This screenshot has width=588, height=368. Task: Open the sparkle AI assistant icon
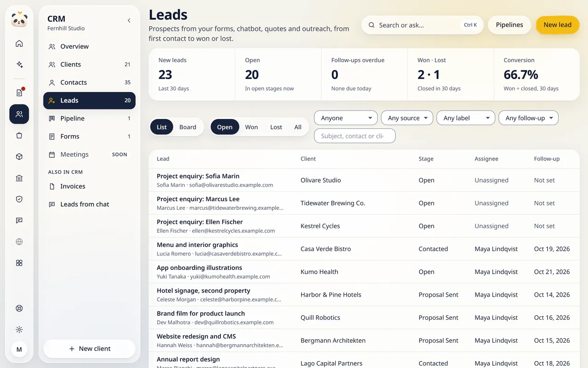(x=19, y=65)
